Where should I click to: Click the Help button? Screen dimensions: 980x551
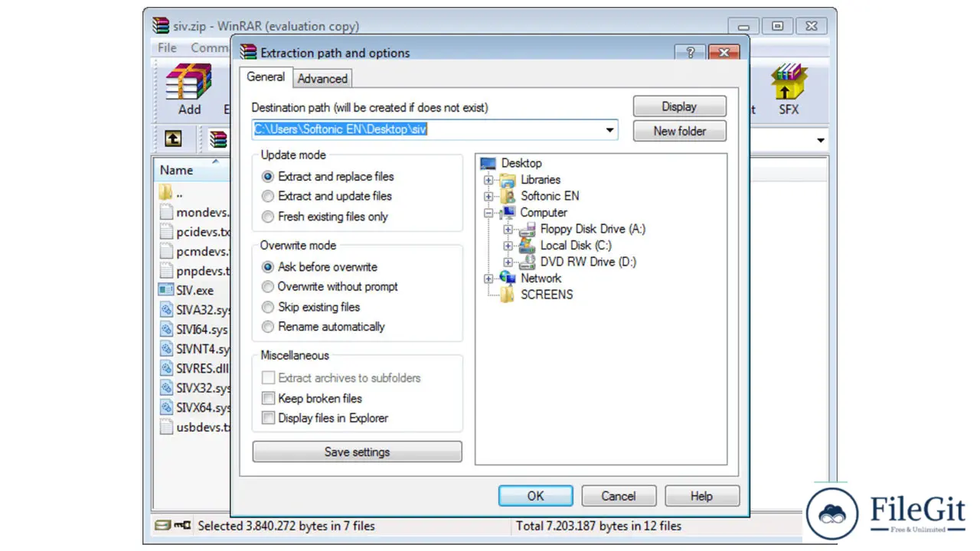(702, 496)
